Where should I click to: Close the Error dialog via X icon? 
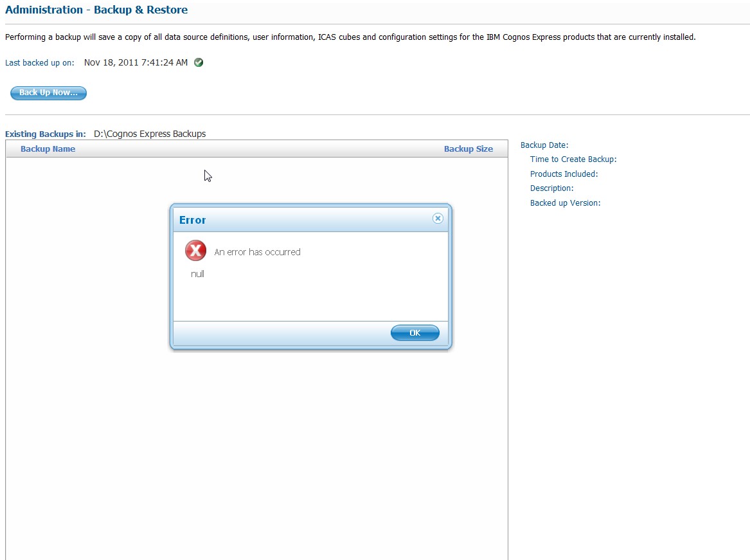[438, 219]
